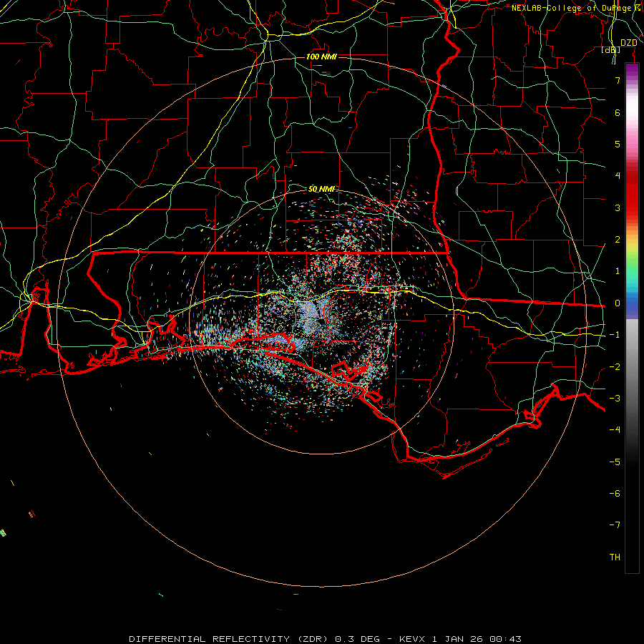This screenshot has width=644, height=644.
Task: Click the -5 value on the color scale
Action: point(615,462)
